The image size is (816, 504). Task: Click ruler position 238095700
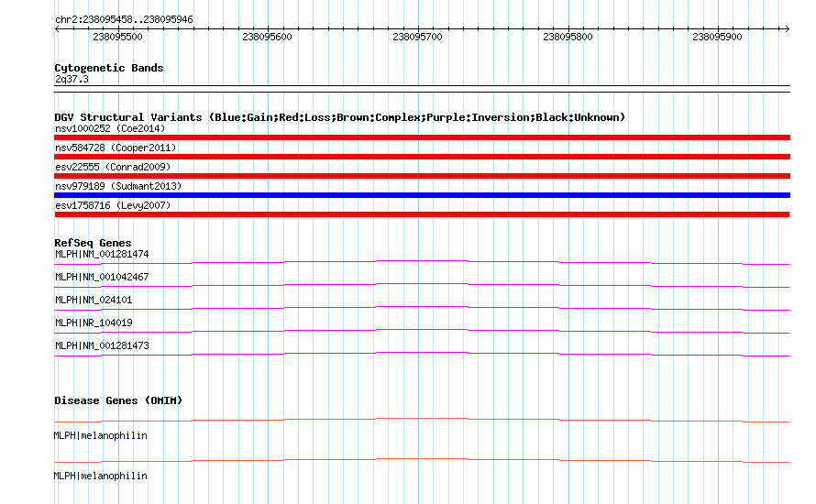417,37
